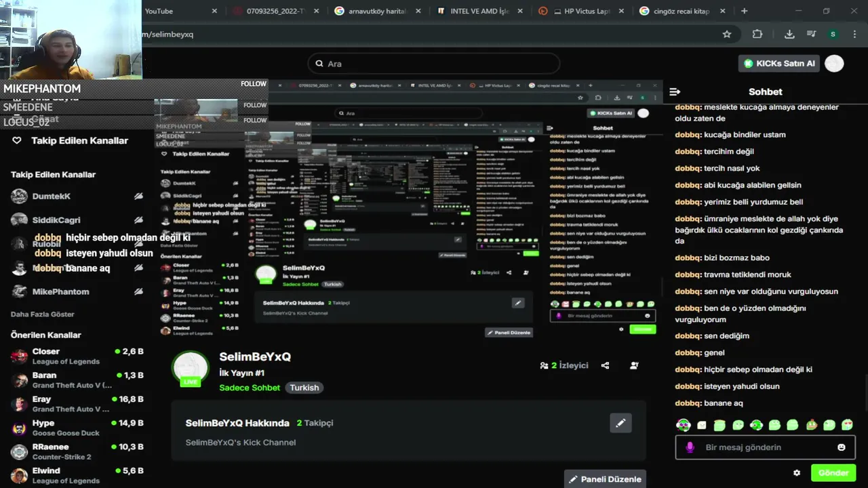This screenshot has height=488, width=868.
Task: Open the browser downloads icon
Action: coord(789,34)
